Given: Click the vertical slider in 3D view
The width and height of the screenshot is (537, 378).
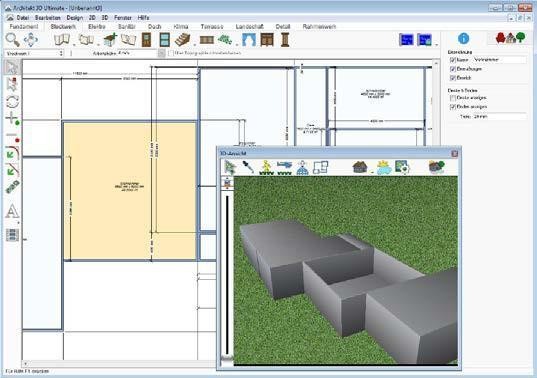Looking at the screenshot, I should tap(227, 274).
